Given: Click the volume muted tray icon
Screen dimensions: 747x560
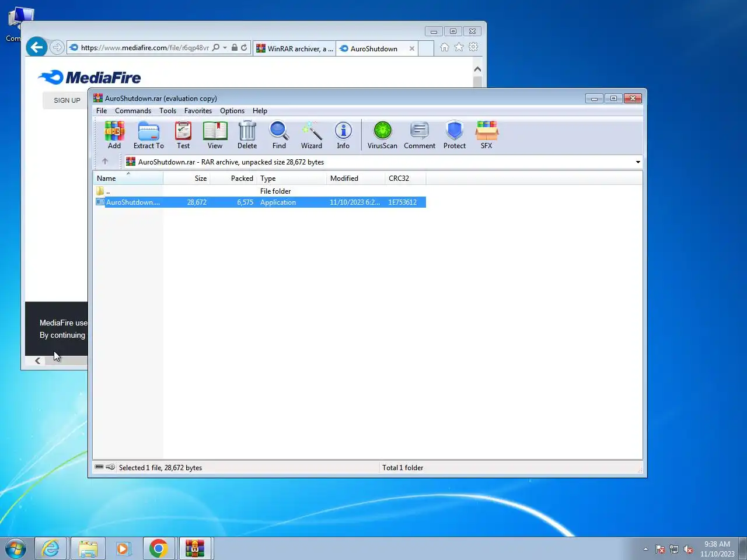Looking at the screenshot, I should (x=689, y=549).
